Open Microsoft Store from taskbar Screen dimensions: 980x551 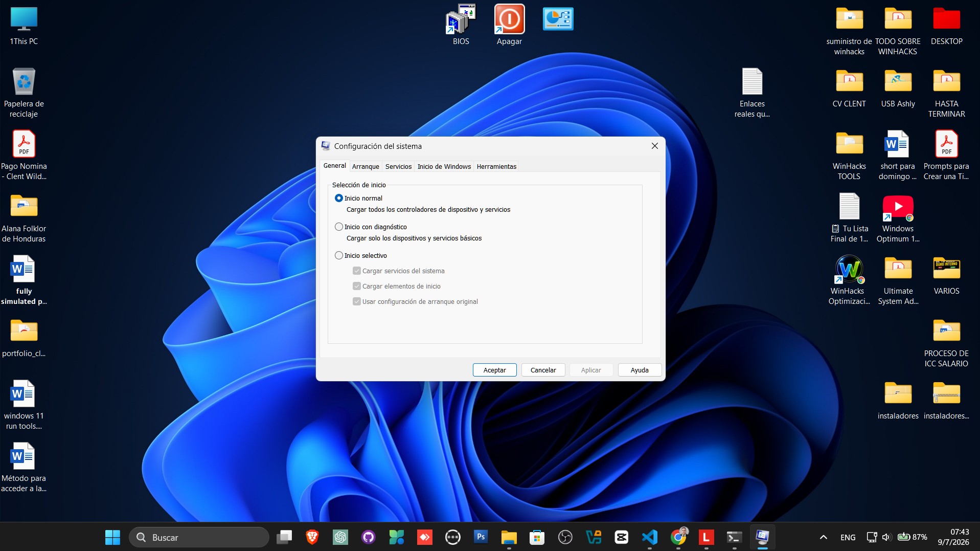tap(537, 537)
